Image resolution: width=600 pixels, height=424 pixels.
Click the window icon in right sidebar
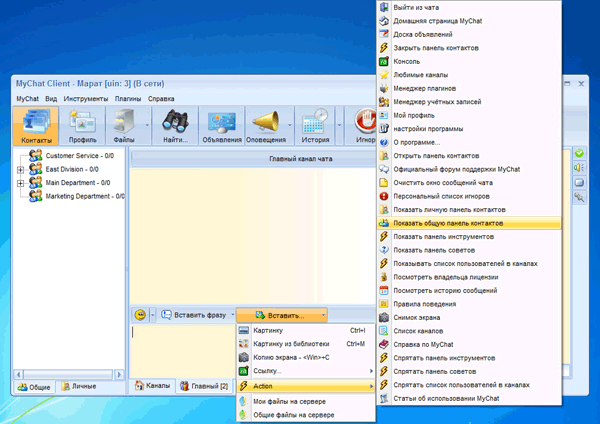click(579, 183)
